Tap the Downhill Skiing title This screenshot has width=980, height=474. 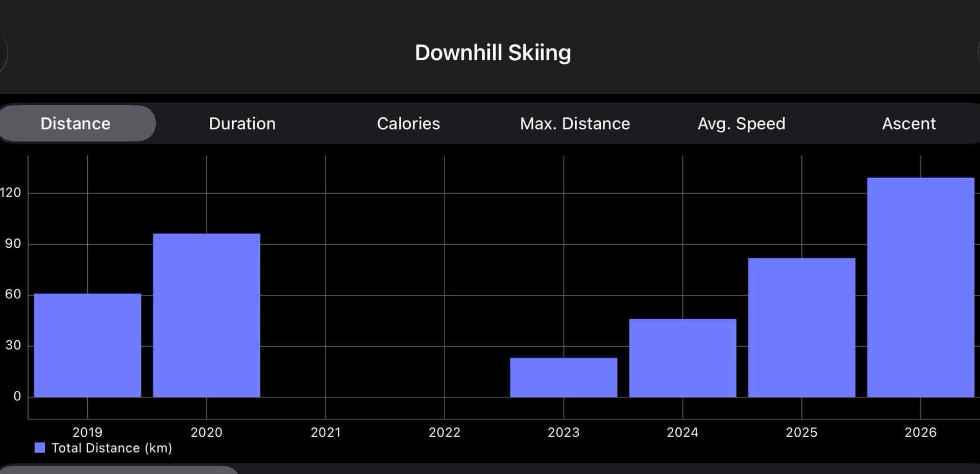pyautogui.click(x=493, y=52)
